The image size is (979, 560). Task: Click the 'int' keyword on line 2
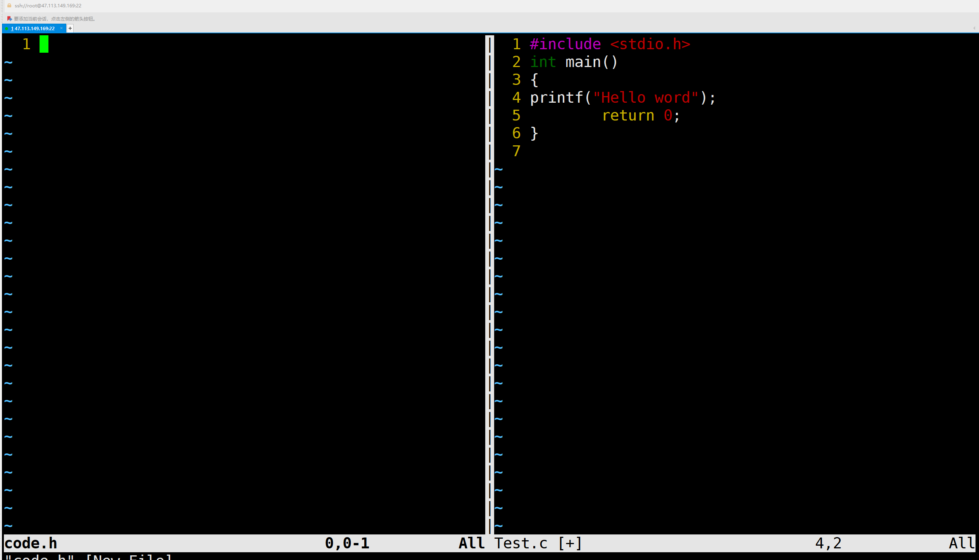pos(543,62)
